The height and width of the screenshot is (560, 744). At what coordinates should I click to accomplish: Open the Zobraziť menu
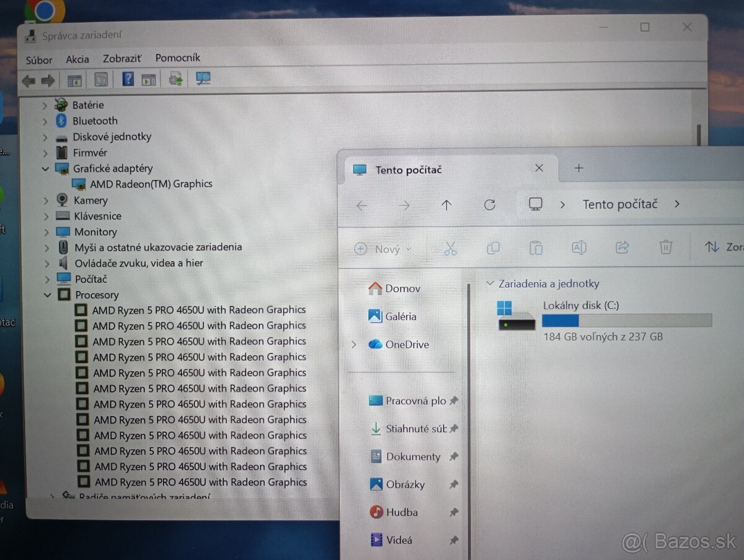(122, 58)
